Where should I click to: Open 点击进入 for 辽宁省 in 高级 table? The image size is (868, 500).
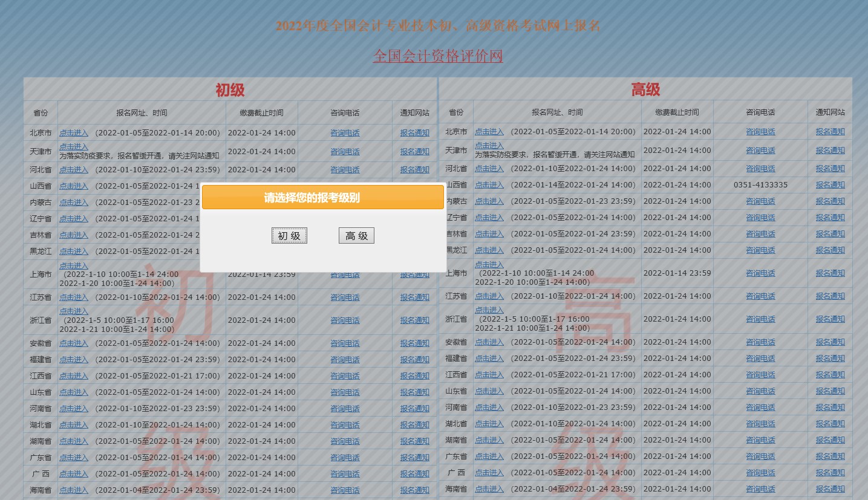489,218
